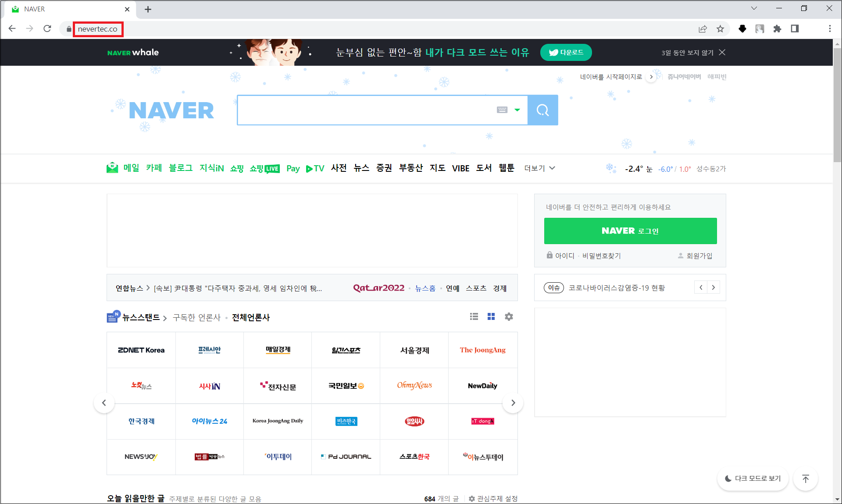The height and width of the screenshot is (504, 842).
Task: Go to next issue item arrow
Action: coord(714,287)
